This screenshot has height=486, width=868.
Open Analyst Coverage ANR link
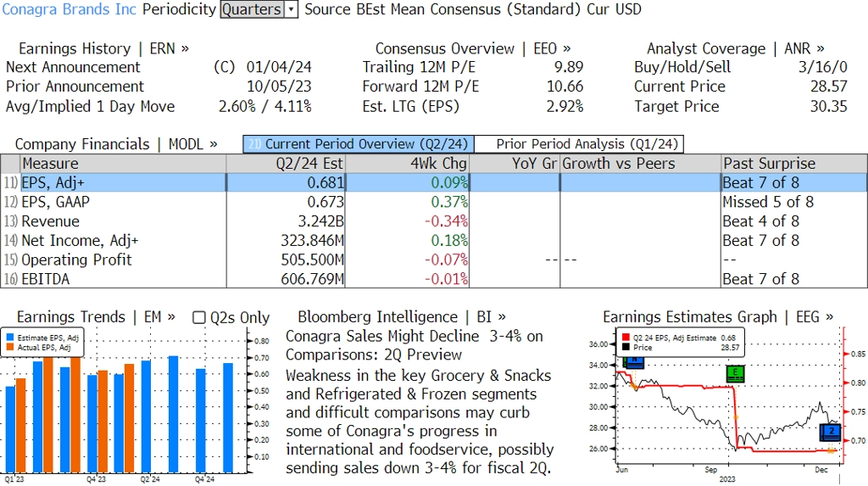coord(736,48)
